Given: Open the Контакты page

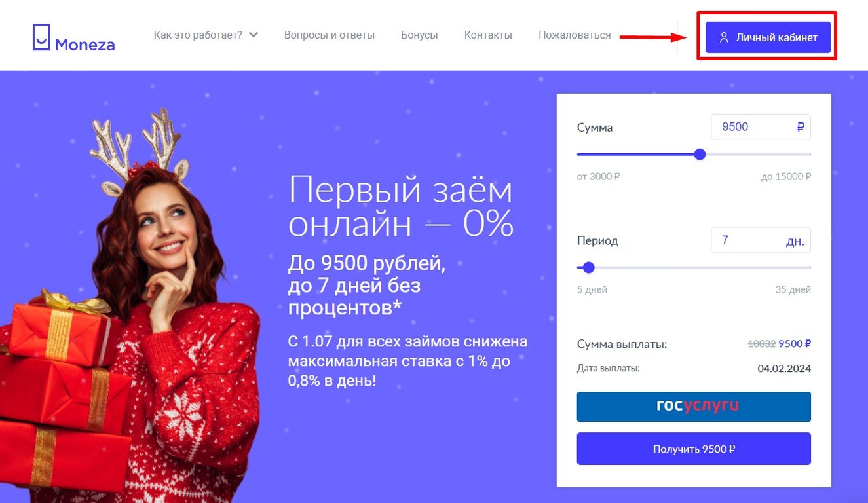Looking at the screenshot, I should pos(488,35).
